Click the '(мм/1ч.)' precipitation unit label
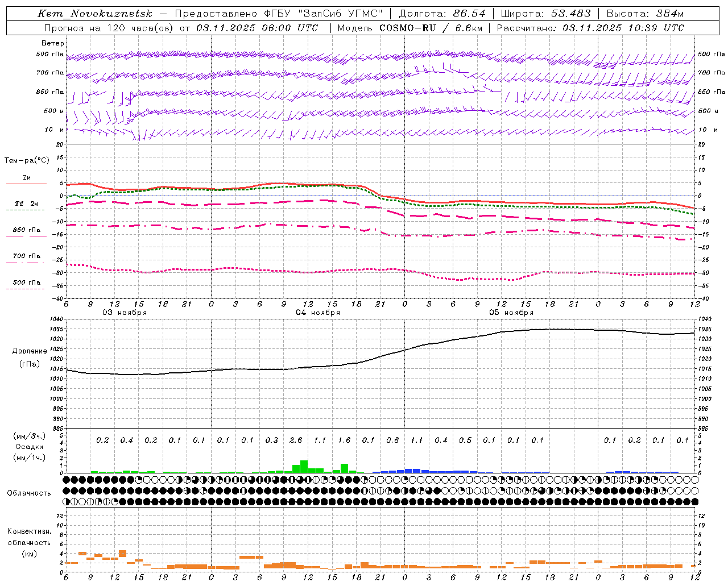 tap(30, 458)
